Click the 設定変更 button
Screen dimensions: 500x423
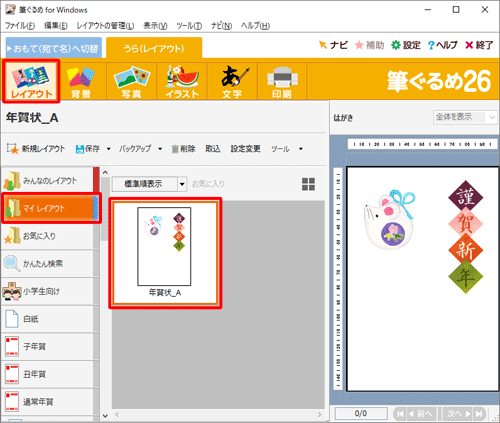246,149
